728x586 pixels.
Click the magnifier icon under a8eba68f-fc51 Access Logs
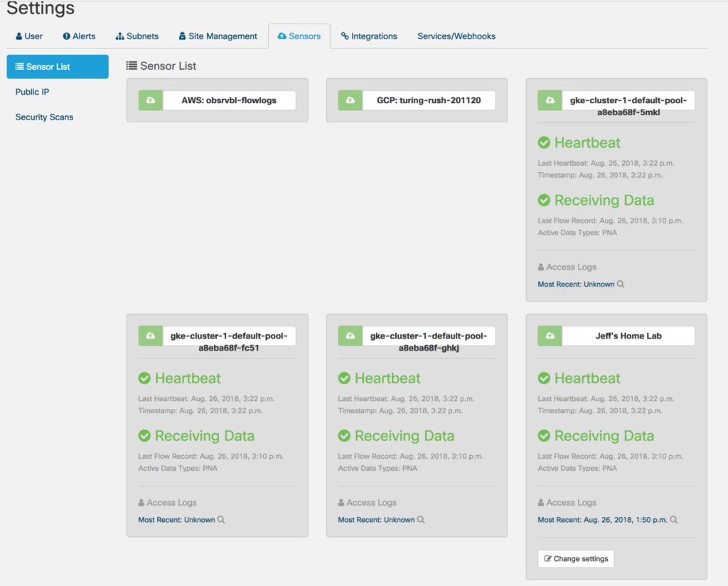click(x=221, y=519)
